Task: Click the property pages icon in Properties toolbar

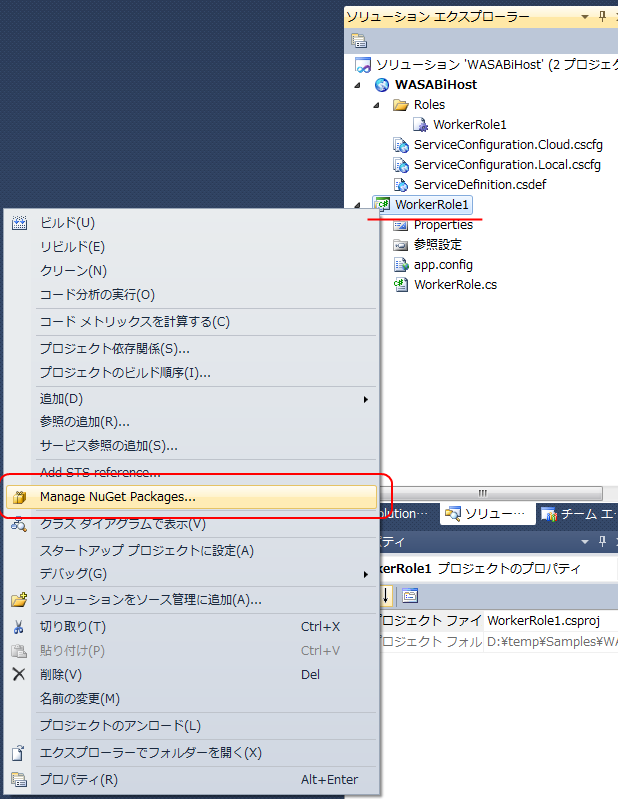Action: pyautogui.click(x=410, y=595)
